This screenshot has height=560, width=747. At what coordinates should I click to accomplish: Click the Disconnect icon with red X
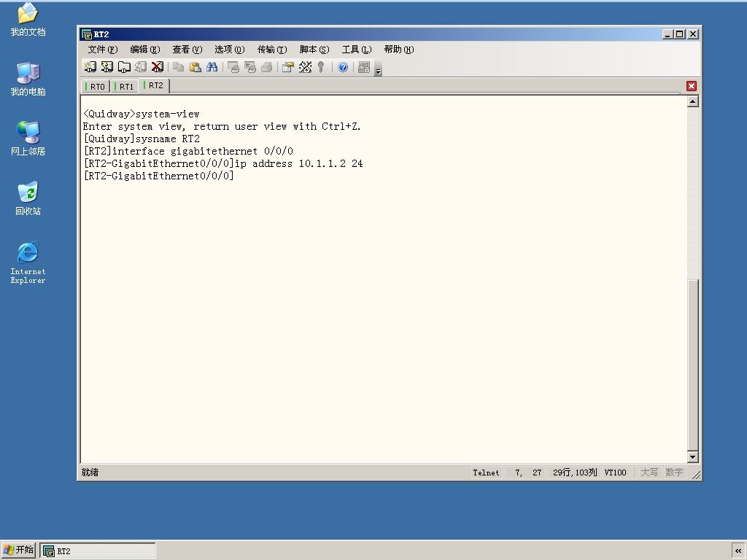158,67
